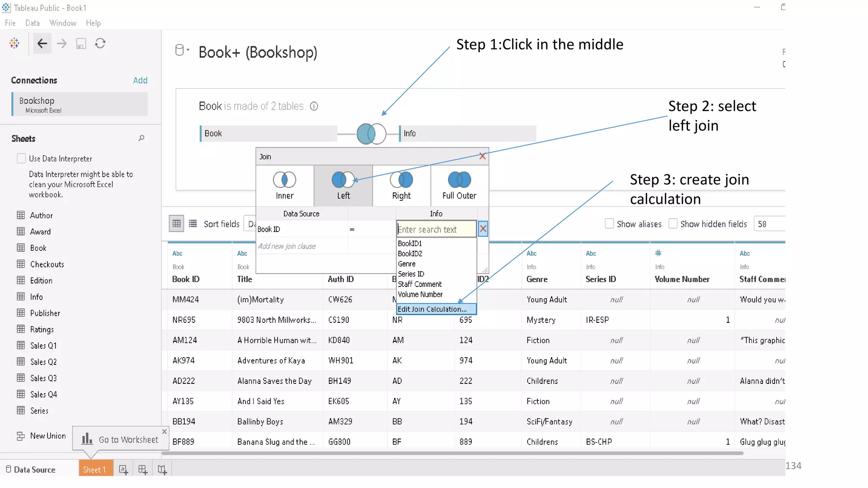Open the data source cylinder icon menu
The image size is (868, 488).
182,50
